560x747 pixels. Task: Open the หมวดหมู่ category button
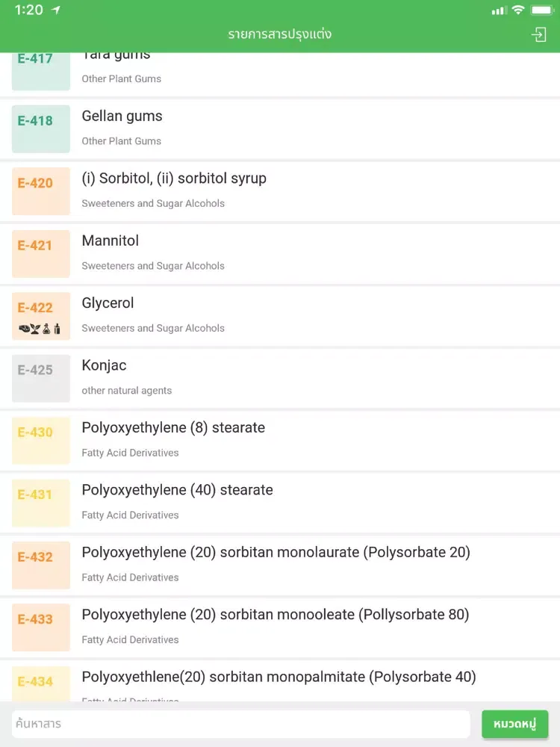click(514, 724)
